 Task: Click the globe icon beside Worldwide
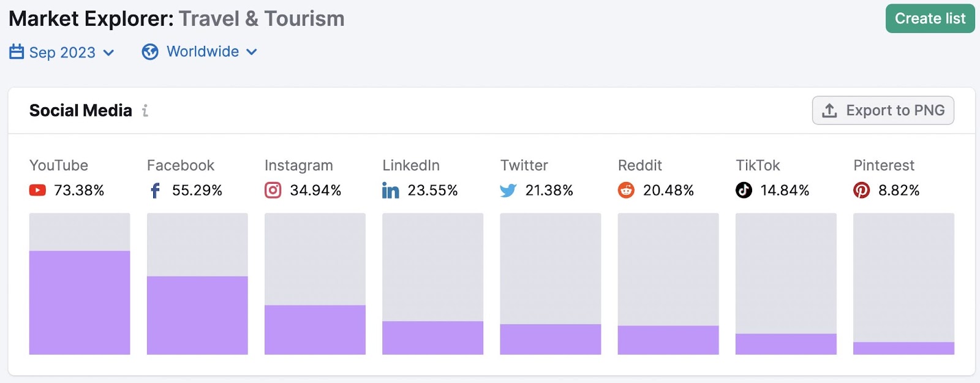click(149, 51)
